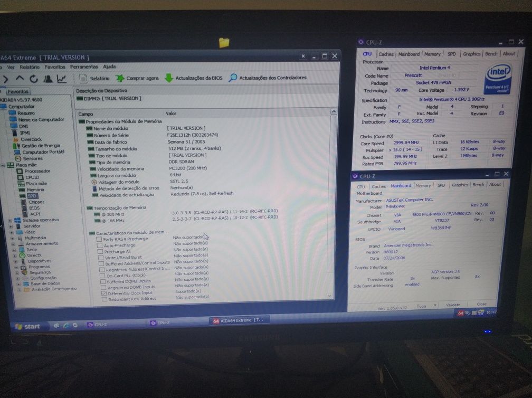Screen dimensions: 532x398
Task: Click the forward navigation arrow in AIDA64 toolbar
Action: pos(5,79)
